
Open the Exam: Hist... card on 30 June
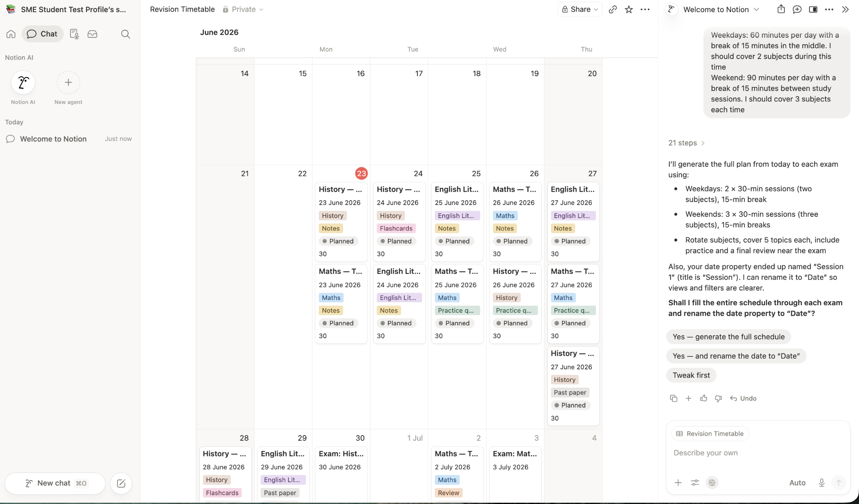pyautogui.click(x=341, y=474)
